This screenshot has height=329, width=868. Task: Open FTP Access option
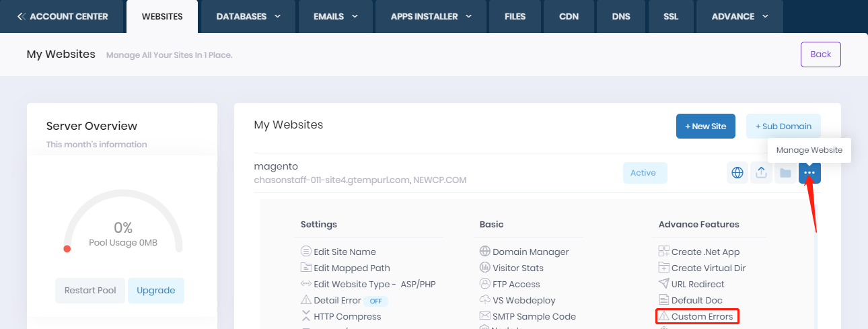(516, 284)
